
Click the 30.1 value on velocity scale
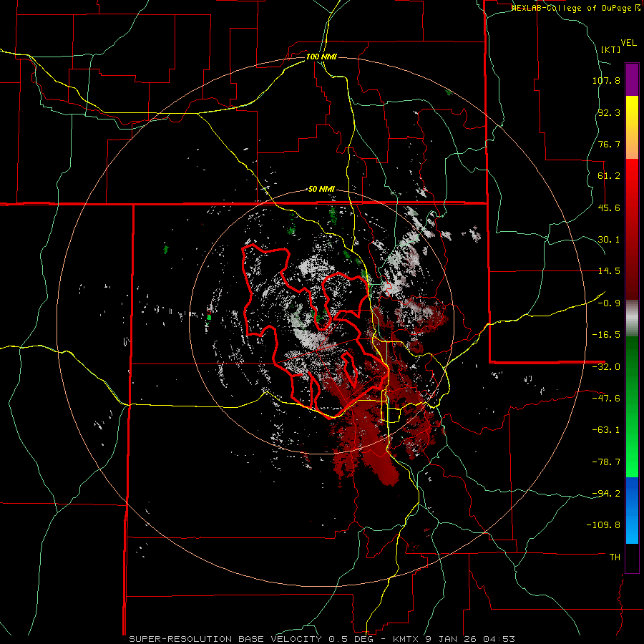pyautogui.click(x=609, y=240)
